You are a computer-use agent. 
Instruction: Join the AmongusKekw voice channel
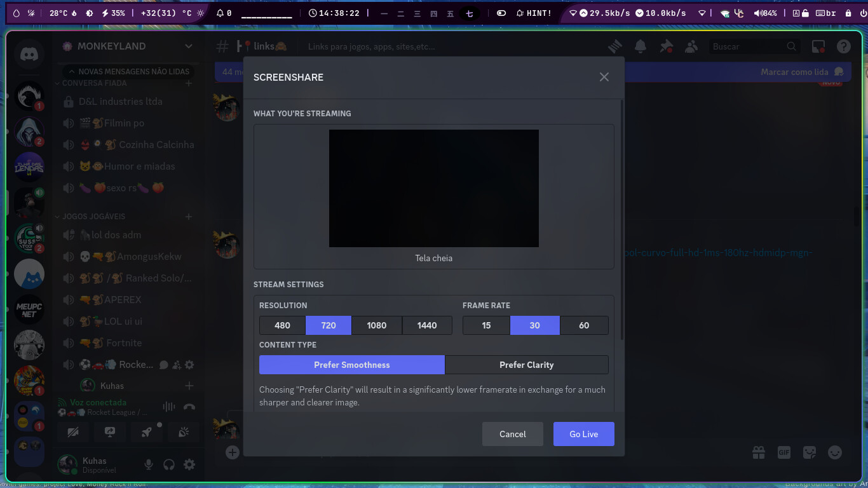pos(128,257)
